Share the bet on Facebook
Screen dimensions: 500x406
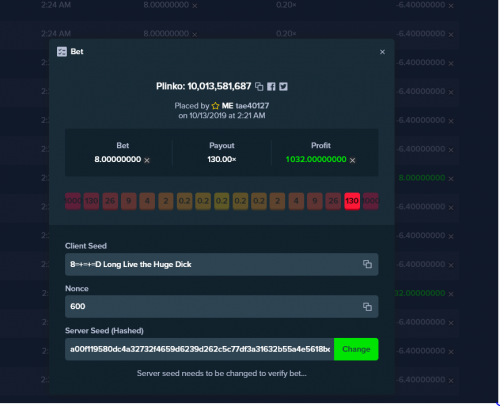271,86
